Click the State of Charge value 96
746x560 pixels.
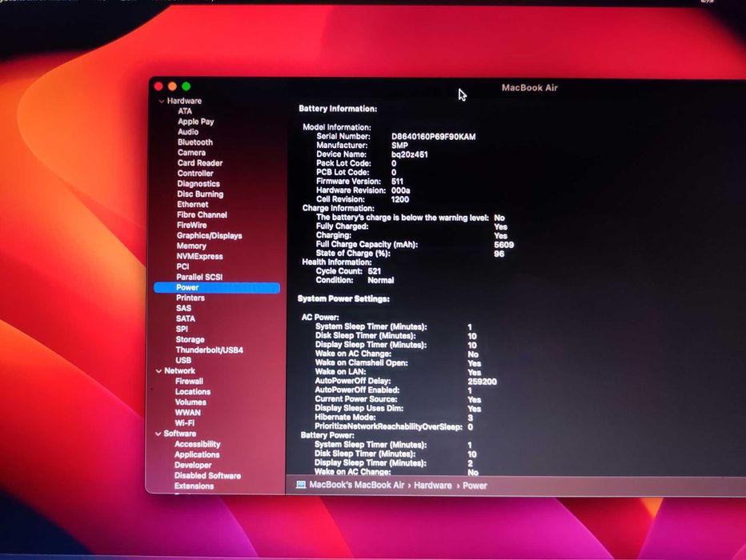[x=499, y=254]
